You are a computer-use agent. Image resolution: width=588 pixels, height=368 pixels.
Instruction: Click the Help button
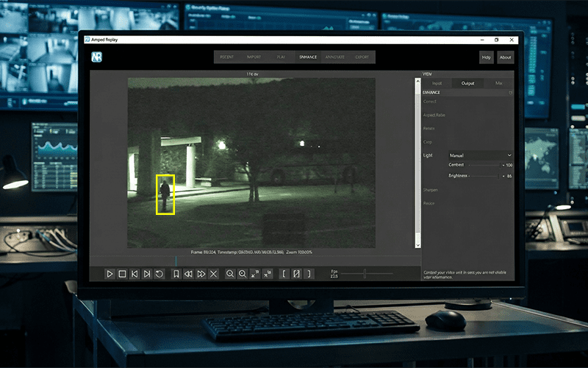coord(486,57)
